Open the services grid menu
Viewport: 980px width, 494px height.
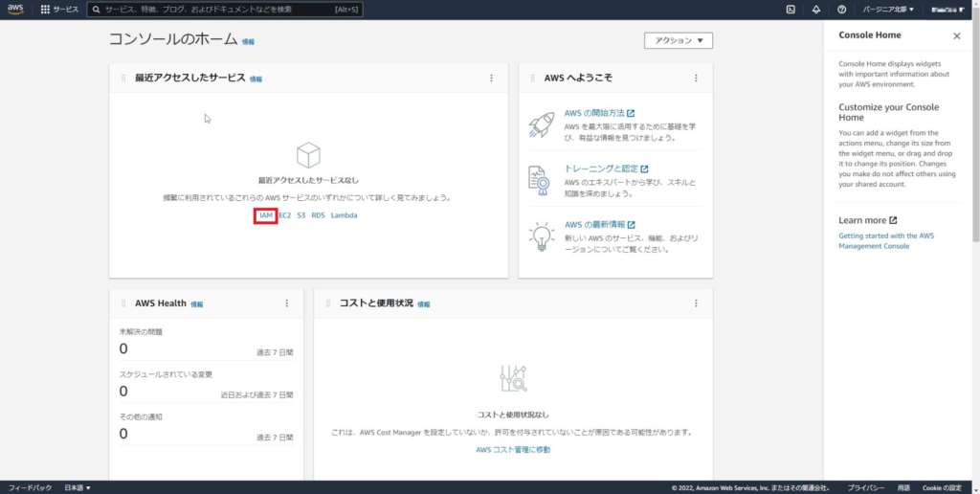coord(45,10)
